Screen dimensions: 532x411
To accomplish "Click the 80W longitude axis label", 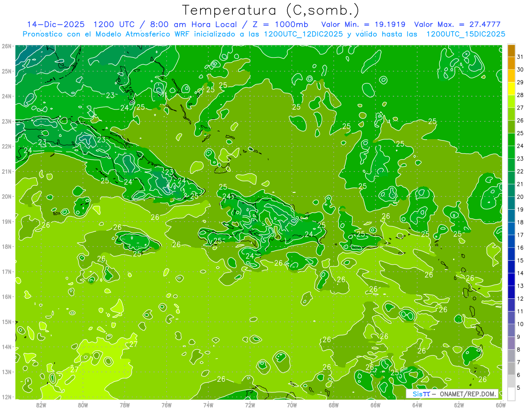I will pos(83,405).
